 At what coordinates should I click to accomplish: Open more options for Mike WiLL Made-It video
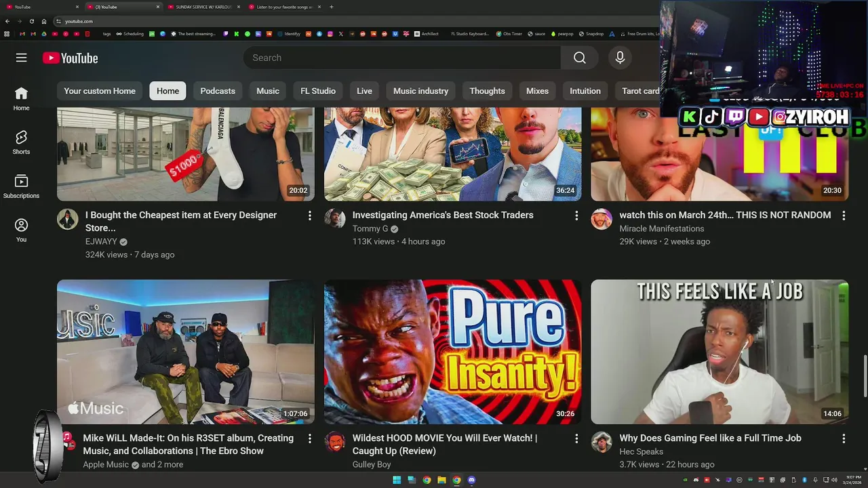pos(310,439)
